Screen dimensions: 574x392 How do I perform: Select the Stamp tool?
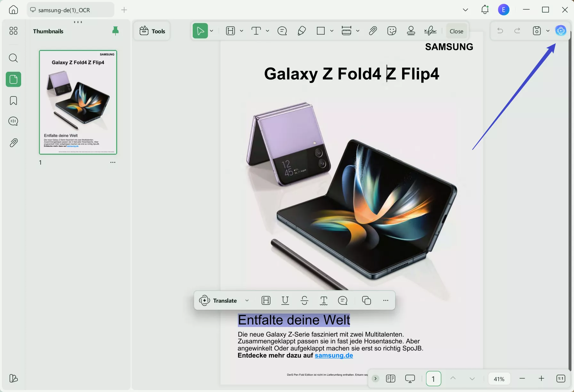[411, 31]
